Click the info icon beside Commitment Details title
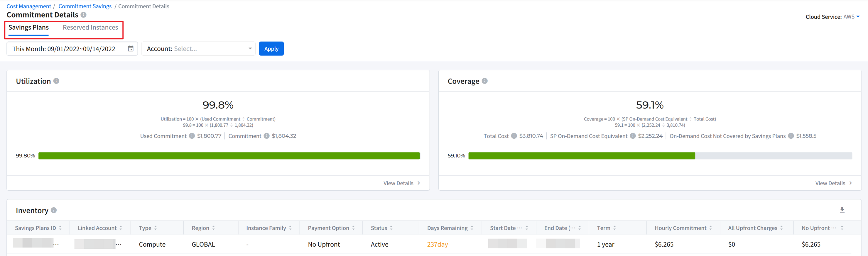 pyautogui.click(x=84, y=15)
